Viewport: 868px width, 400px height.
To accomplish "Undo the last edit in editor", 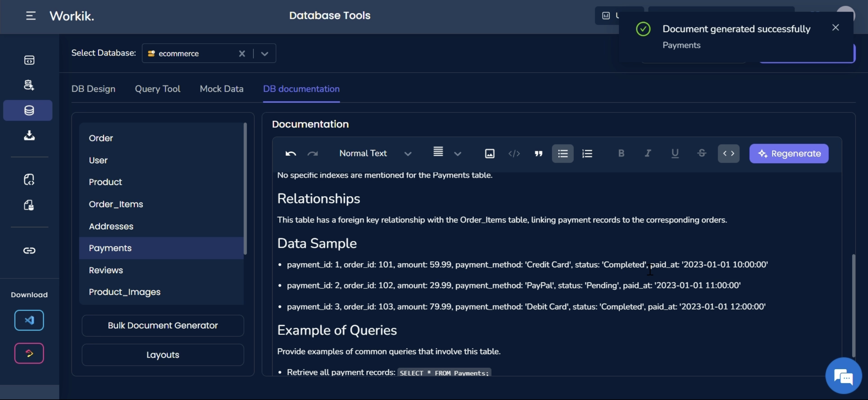I will (291, 153).
